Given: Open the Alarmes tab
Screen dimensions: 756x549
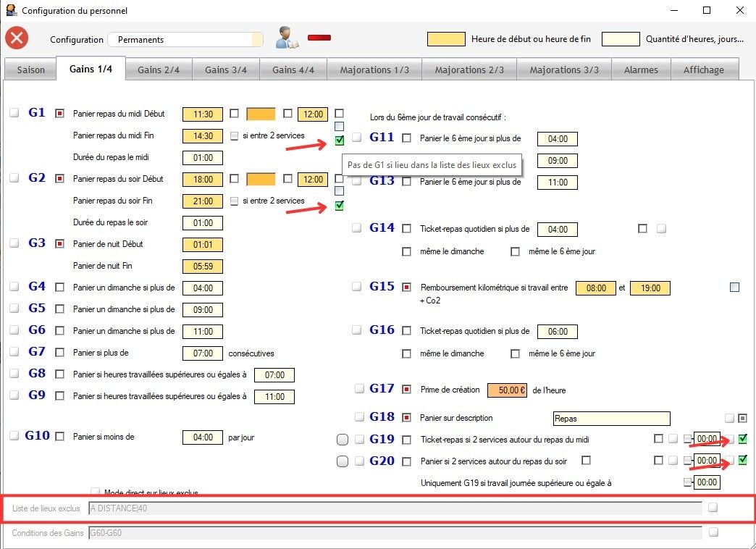Looking at the screenshot, I should pos(641,70).
